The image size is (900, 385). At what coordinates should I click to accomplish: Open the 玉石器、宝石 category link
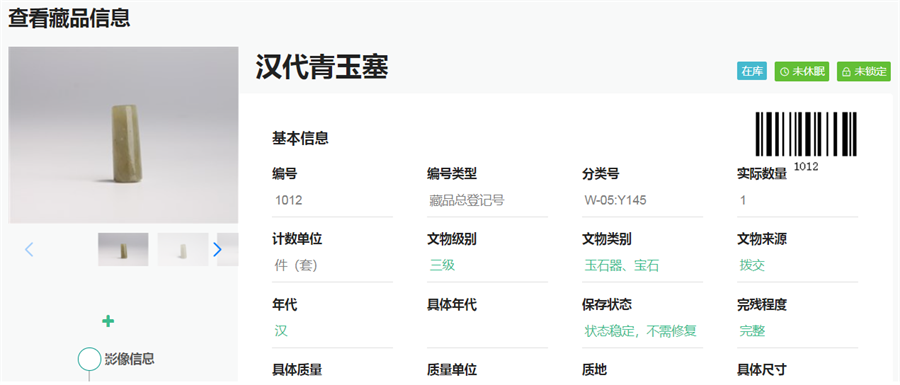(x=622, y=266)
